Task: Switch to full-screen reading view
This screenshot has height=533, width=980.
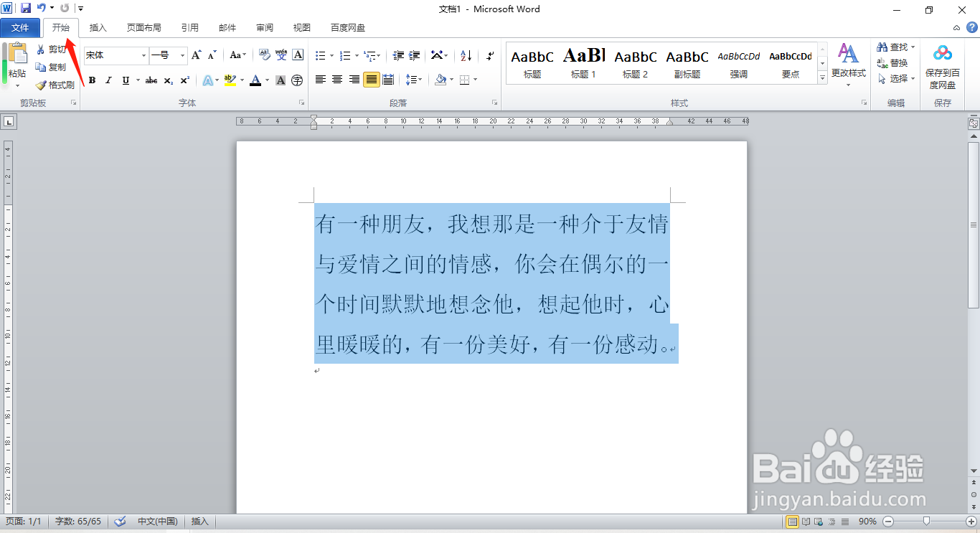Action: (806, 522)
